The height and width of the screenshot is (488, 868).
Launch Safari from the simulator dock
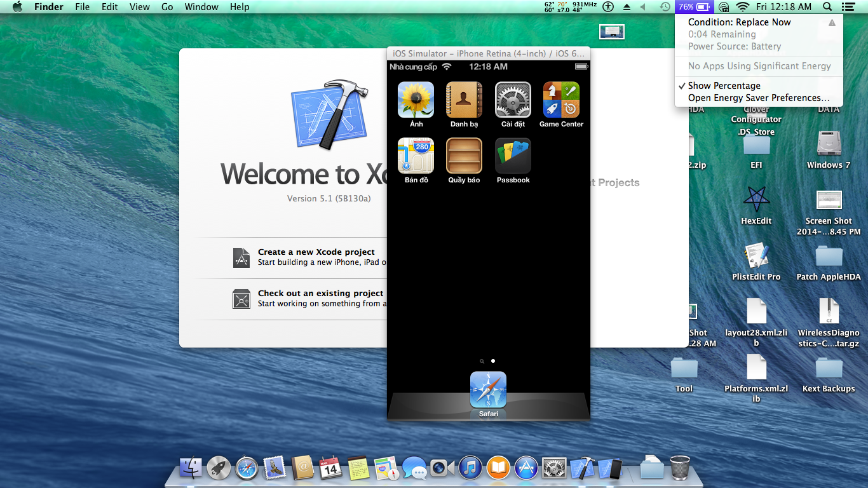488,390
